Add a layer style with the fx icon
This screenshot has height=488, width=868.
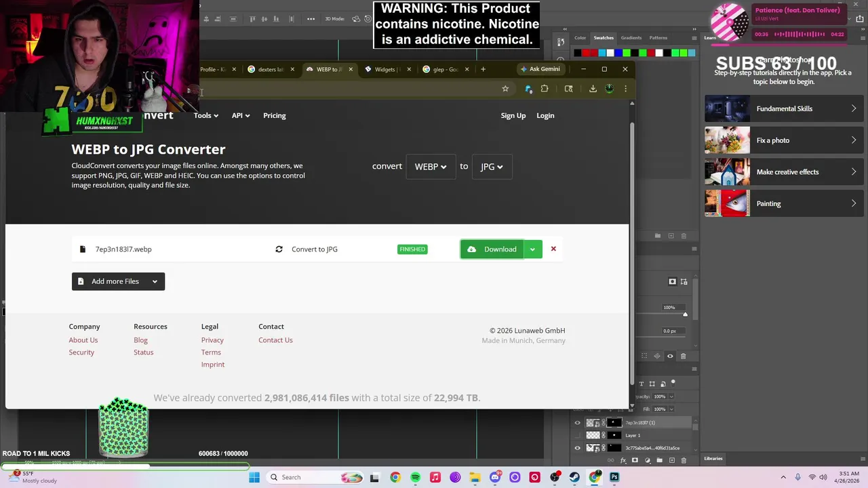tap(623, 460)
